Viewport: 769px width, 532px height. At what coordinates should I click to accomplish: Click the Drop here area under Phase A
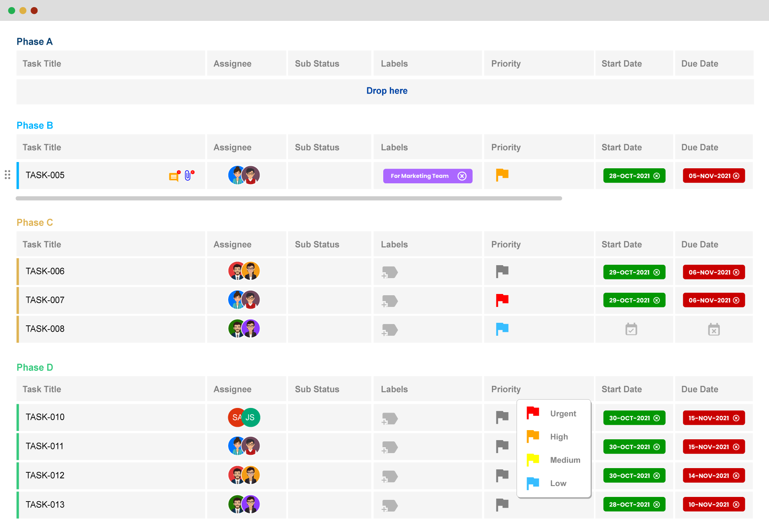click(387, 91)
